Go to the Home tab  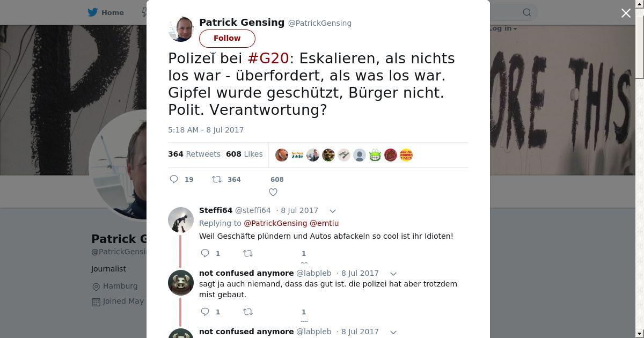[x=106, y=12]
